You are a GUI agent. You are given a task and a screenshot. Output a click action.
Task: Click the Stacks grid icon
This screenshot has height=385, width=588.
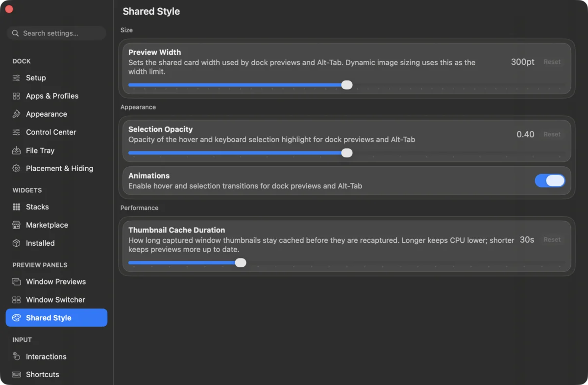tap(16, 207)
